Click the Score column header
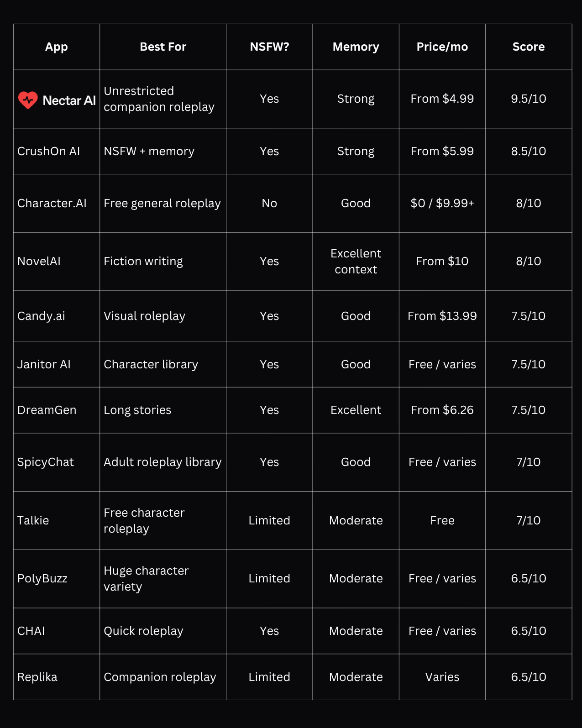This screenshot has width=582, height=728. pos(529,47)
